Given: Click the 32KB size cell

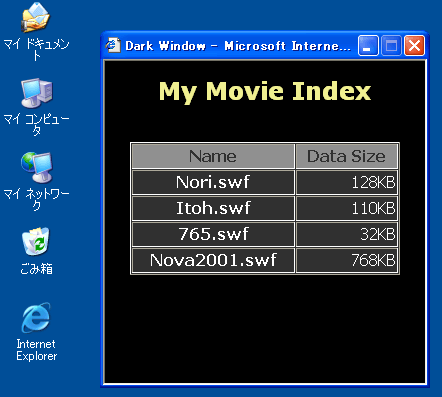Looking at the screenshot, I should click(347, 234).
